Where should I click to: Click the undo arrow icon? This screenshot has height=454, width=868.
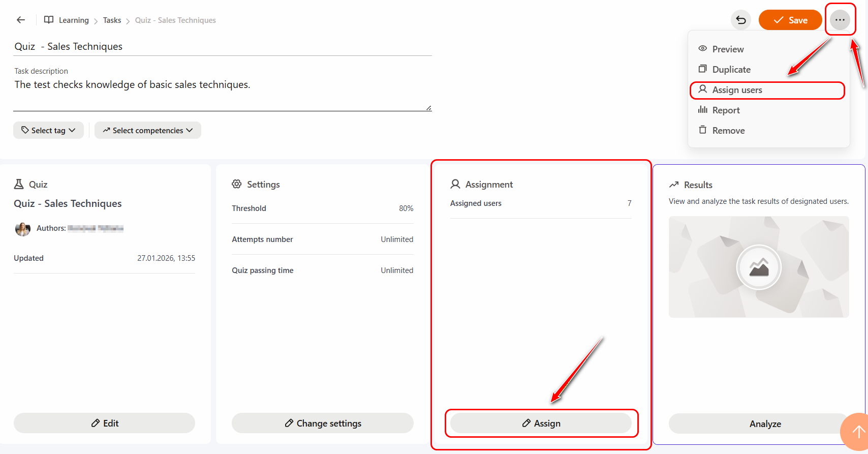click(741, 20)
